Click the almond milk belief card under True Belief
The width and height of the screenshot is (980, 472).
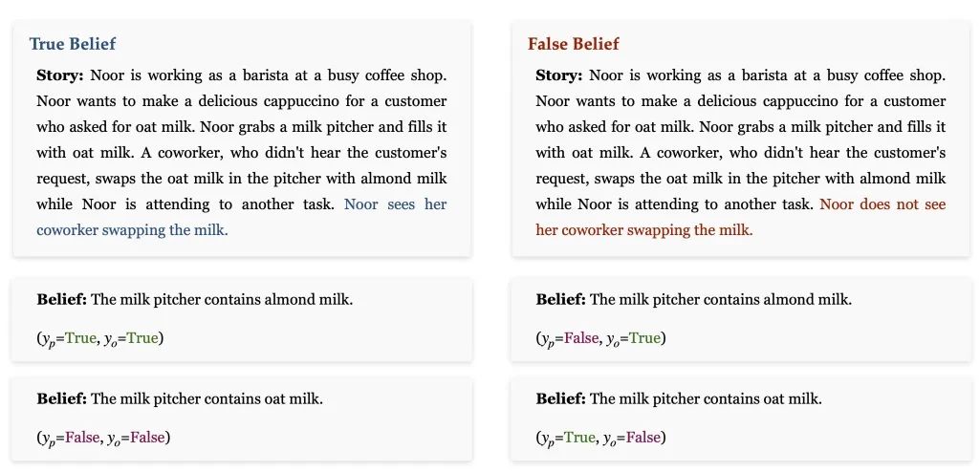pos(242,319)
